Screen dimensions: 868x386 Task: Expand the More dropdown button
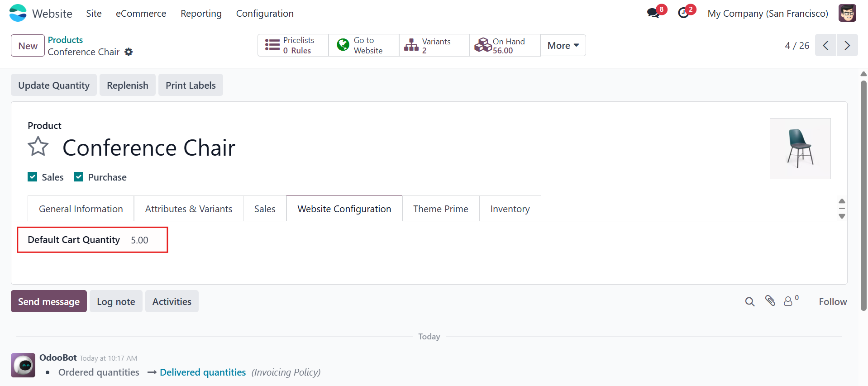[x=563, y=45]
